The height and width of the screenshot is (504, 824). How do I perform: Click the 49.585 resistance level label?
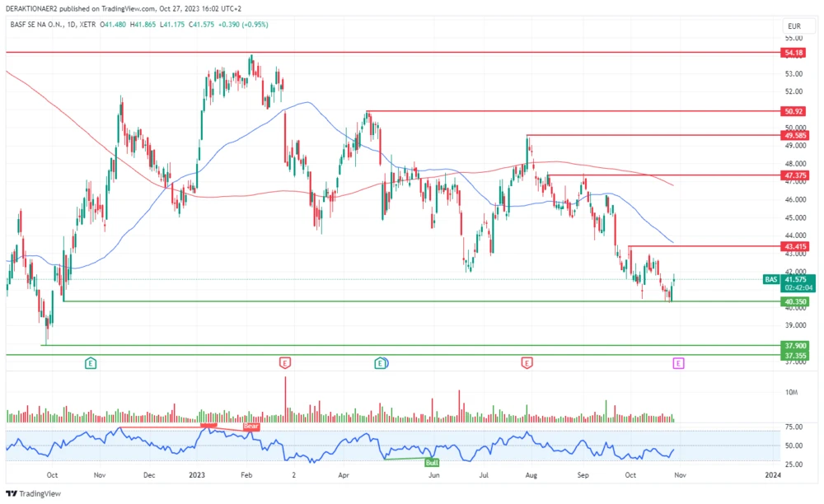796,135
